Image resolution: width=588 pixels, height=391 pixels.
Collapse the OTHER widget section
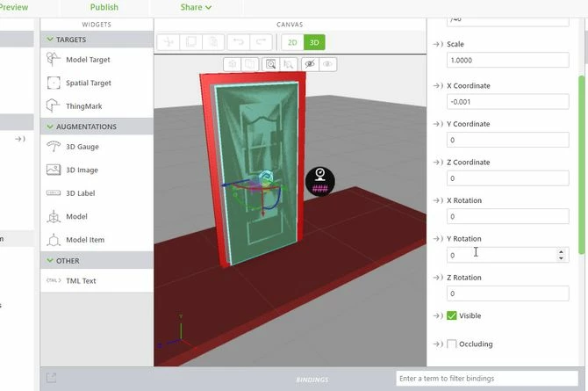click(50, 260)
